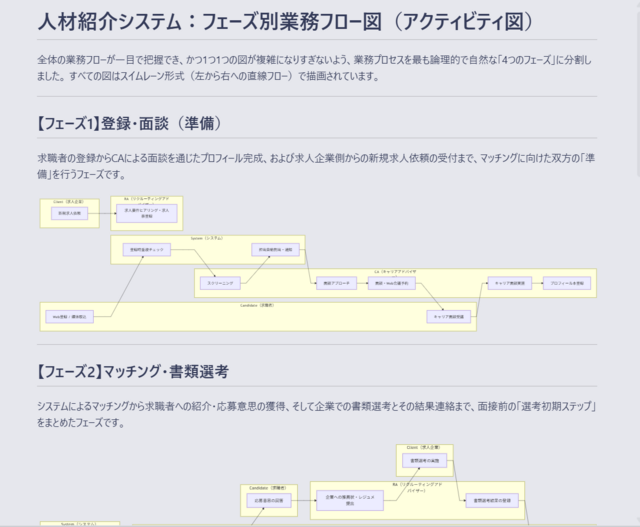Click the intro paragraph starting 全体の業務フローが一目で把握でき

[x=314, y=68]
